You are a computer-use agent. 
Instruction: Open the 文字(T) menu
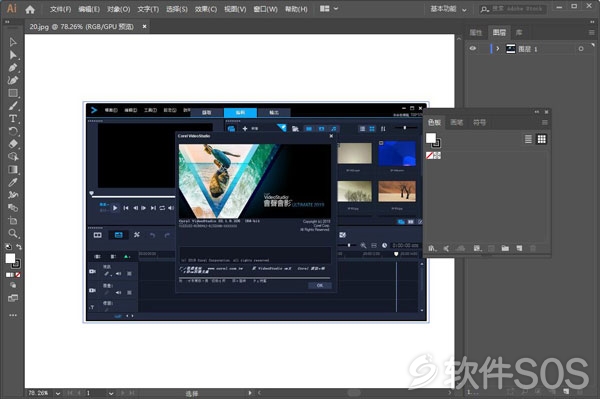(x=148, y=9)
